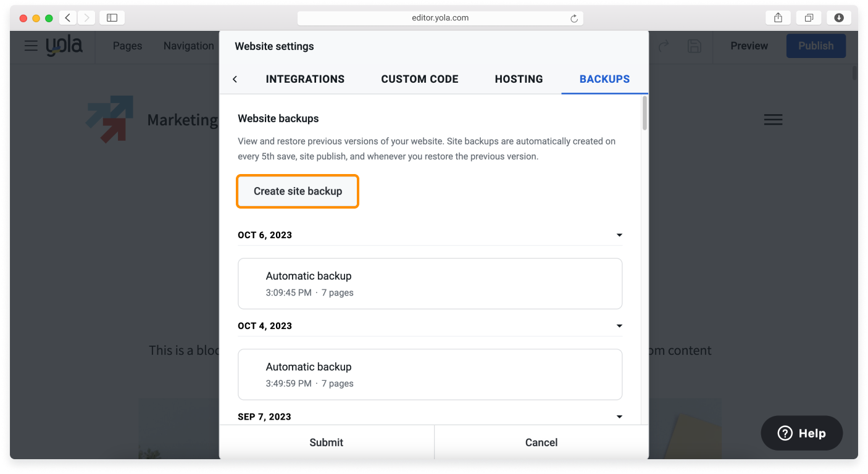868x474 pixels.
Task: Open the hamburger menu beside Yola logo
Action: click(31, 46)
